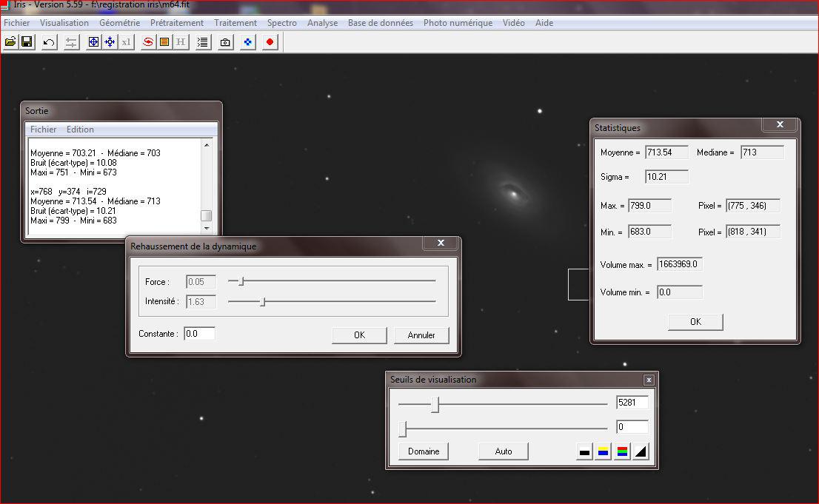Click the Intensité slider handle
This screenshot has width=819, height=504.
click(264, 301)
